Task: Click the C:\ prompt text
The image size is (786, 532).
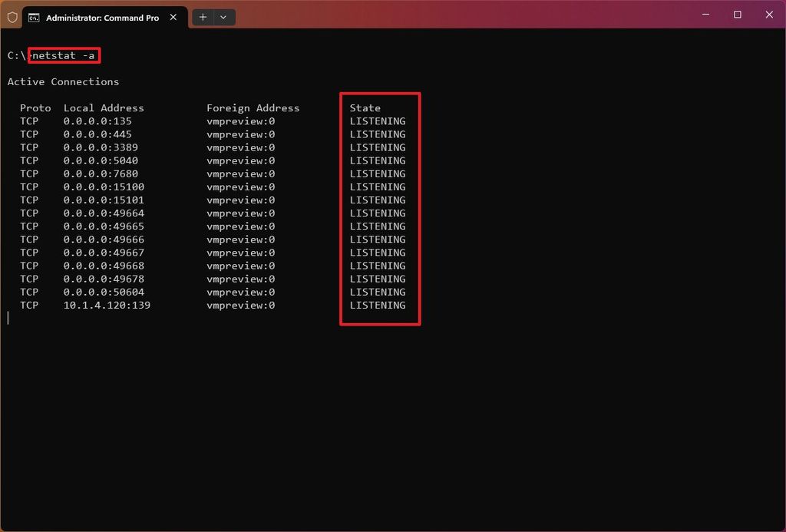Action: pos(17,55)
